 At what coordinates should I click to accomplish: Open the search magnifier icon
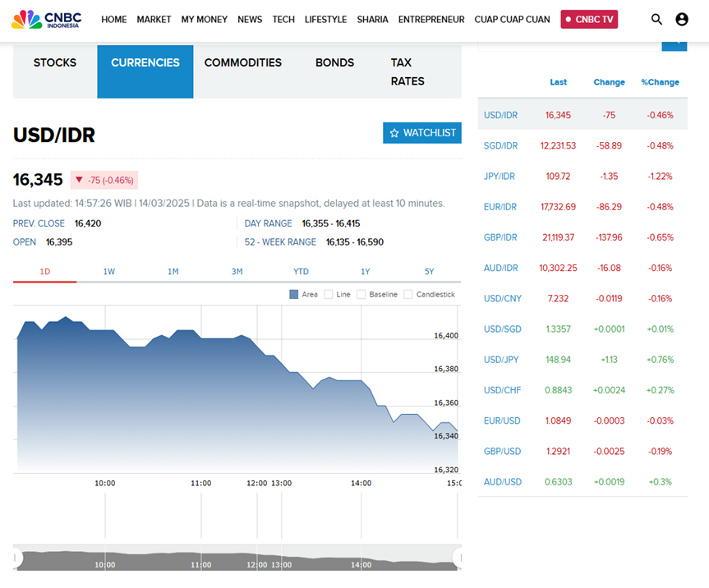[656, 19]
